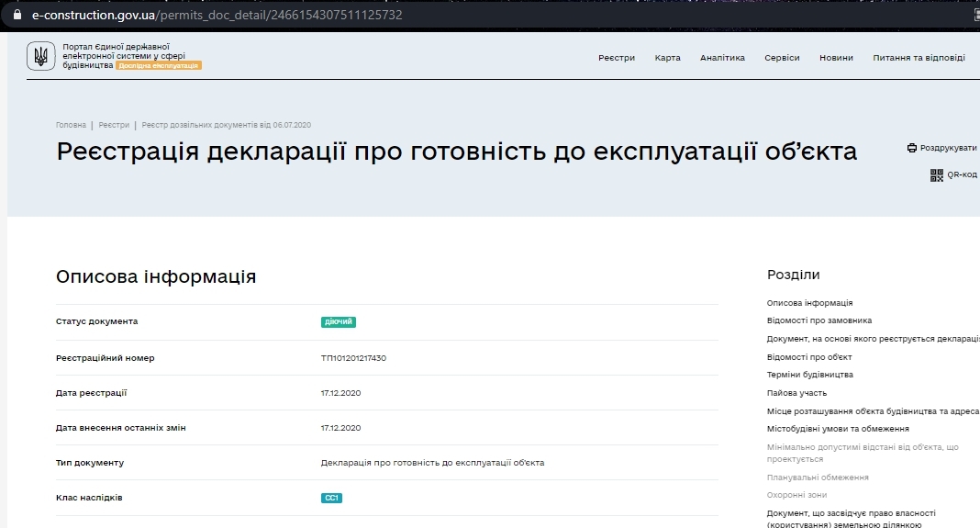980x528 pixels.
Task: Jump to Відомості про замовника section
Action: click(x=819, y=320)
